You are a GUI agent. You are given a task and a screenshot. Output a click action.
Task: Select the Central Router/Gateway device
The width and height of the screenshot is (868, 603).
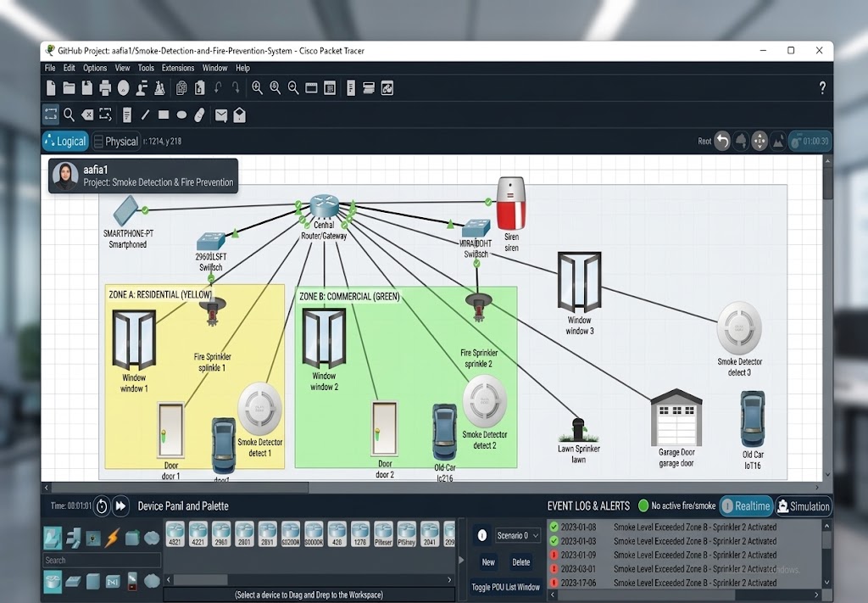(325, 206)
